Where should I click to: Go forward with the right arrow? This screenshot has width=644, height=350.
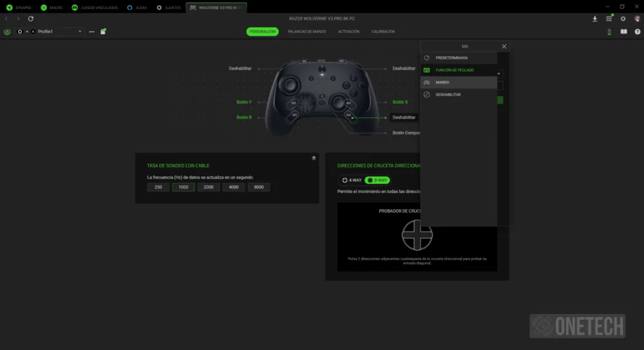click(18, 19)
